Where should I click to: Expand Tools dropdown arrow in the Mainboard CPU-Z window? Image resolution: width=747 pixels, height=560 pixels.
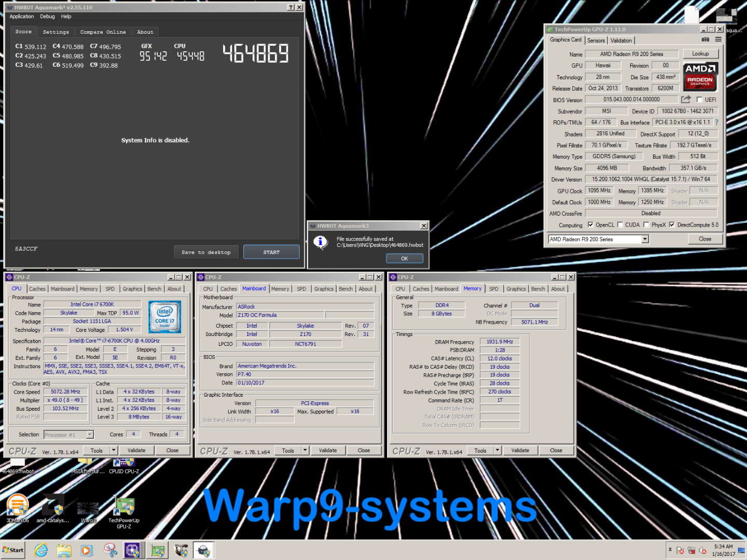305,450
